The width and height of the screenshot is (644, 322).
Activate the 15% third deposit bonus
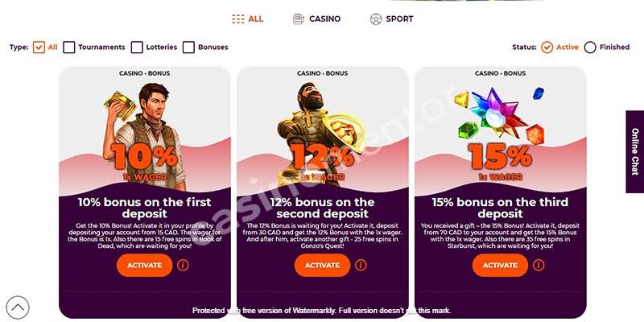[x=500, y=266]
